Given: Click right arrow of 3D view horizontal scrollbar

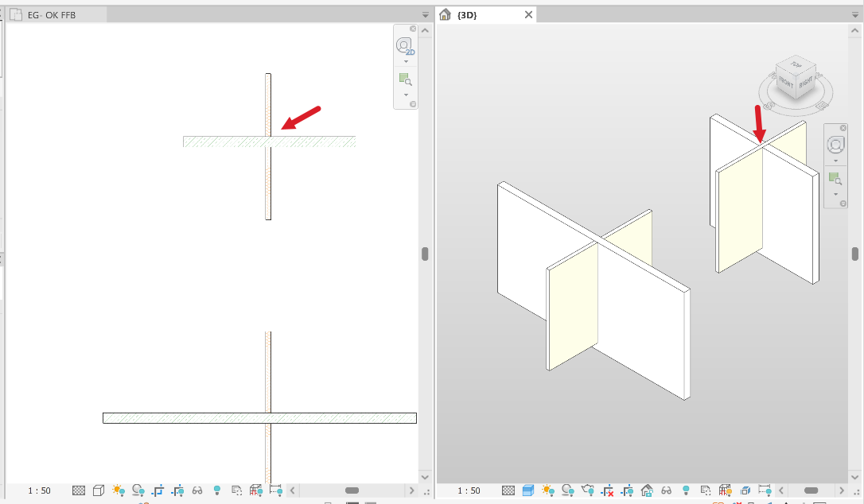Looking at the screenshot, I should pos(842,490).
